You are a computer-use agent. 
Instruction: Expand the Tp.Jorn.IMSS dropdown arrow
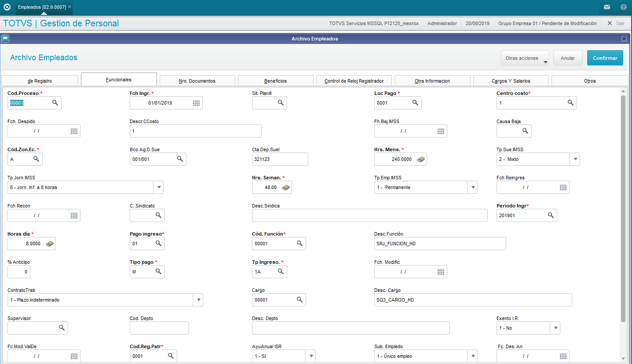158,187
